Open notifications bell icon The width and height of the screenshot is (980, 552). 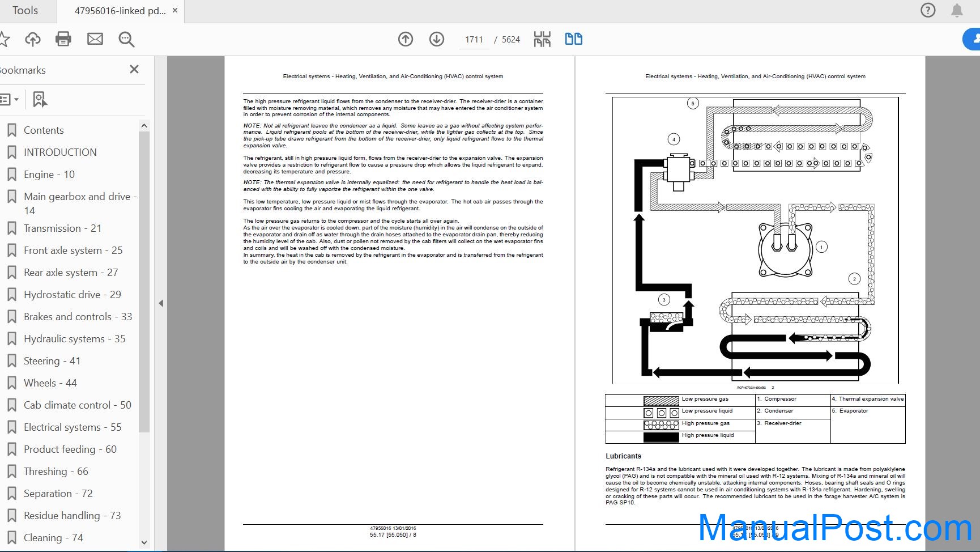[x=957, y=10]
